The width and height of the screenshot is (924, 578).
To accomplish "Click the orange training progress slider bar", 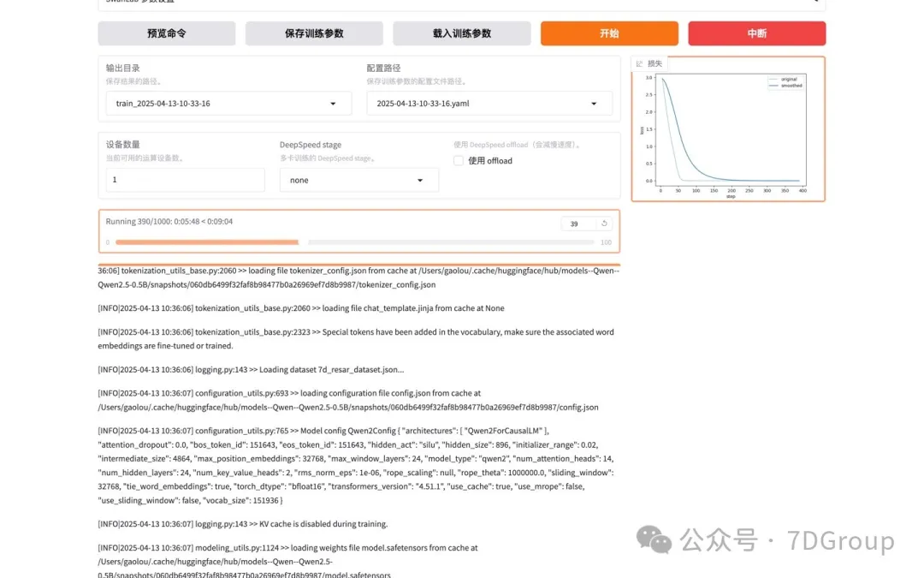I will coord(355,241).
